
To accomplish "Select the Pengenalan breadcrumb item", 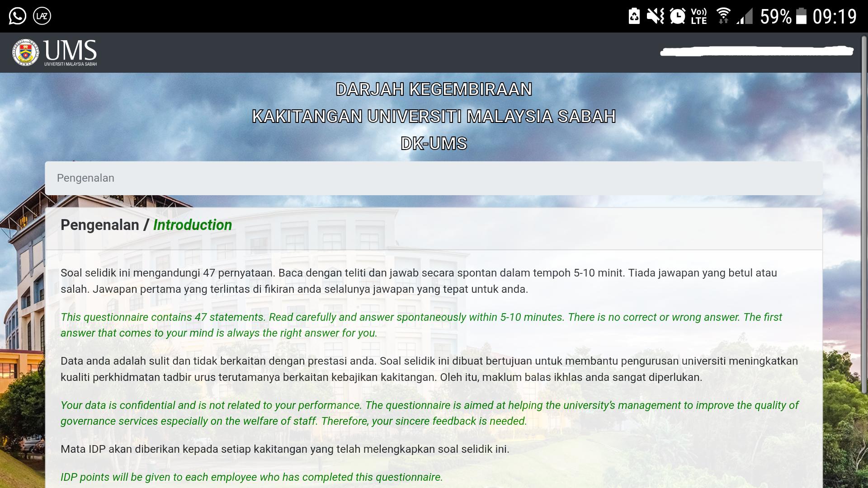I will coord(85,178).
